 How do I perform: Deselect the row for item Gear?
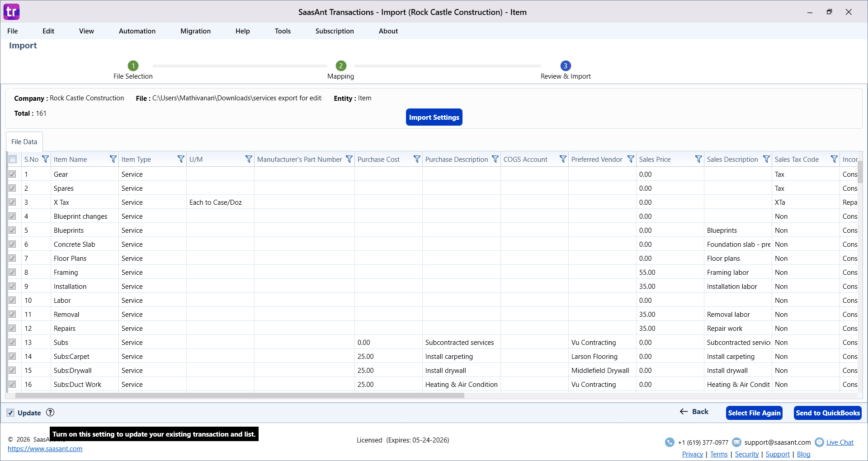pyautogui.click(x=12, y=174)
